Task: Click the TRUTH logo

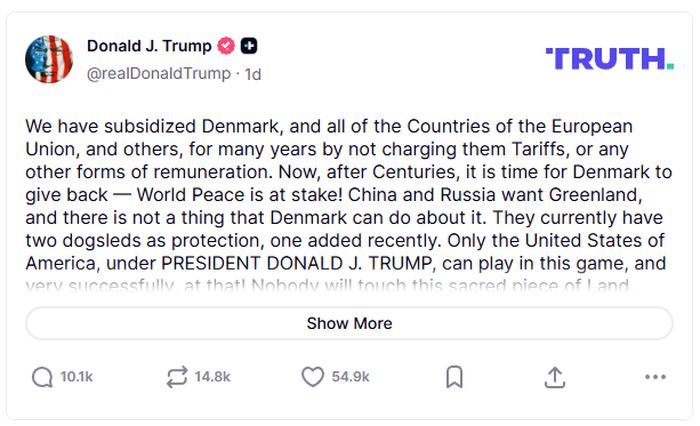Action: click(609, 59)
